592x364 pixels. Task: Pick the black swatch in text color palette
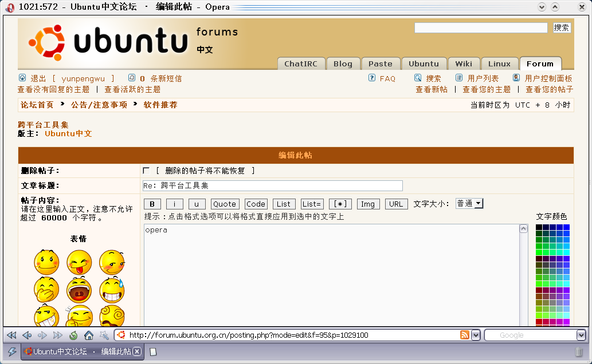tap(539, 227)
